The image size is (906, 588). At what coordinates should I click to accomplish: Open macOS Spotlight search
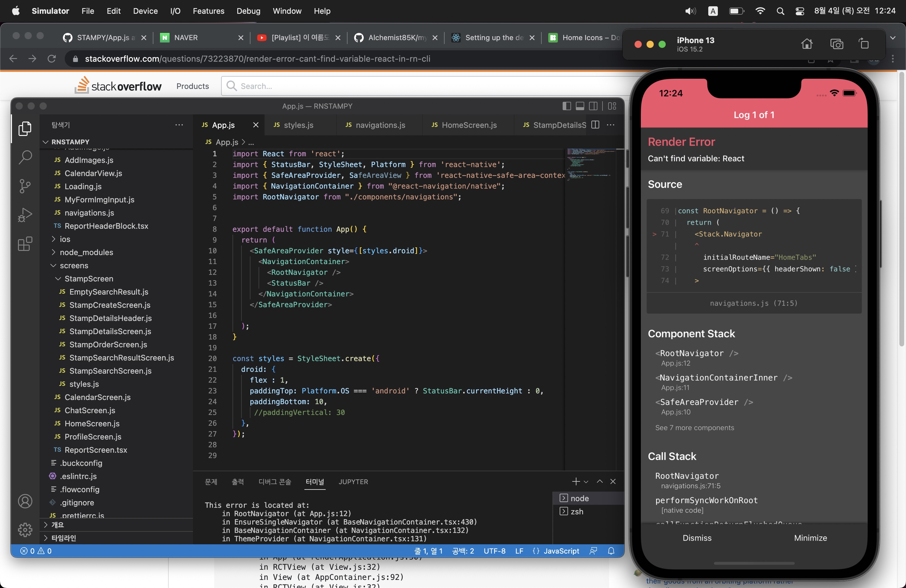tap(780, 11)
